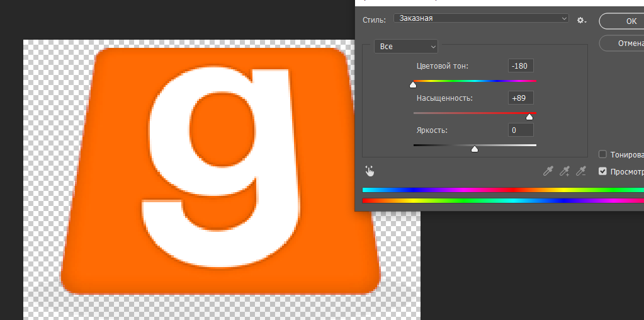Toggle the Тонирование (Colorize) checkbox
644x320 pixels.
[602, 154]
